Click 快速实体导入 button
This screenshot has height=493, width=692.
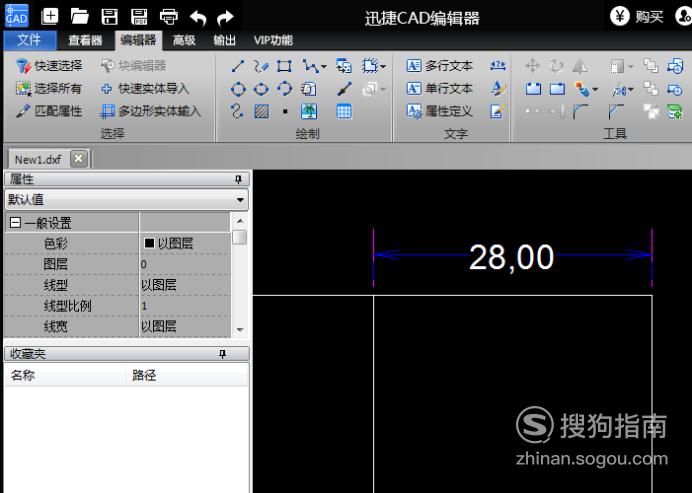pyautogui.click(x=145, y=89)
